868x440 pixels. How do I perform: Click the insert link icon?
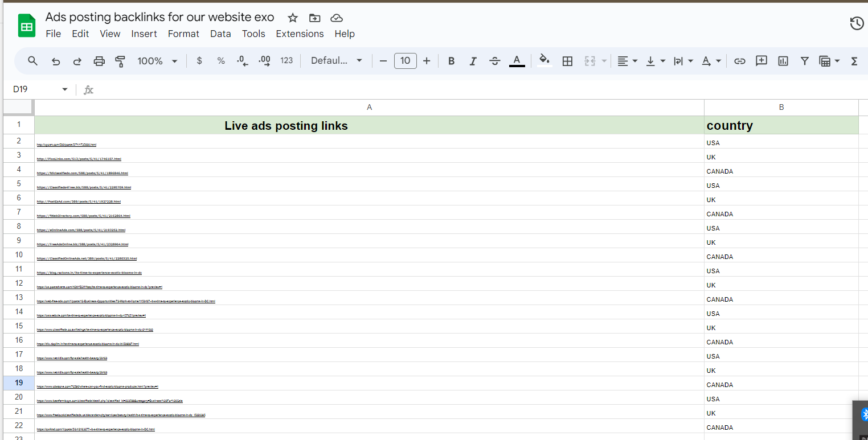click(x=739, y=61)
